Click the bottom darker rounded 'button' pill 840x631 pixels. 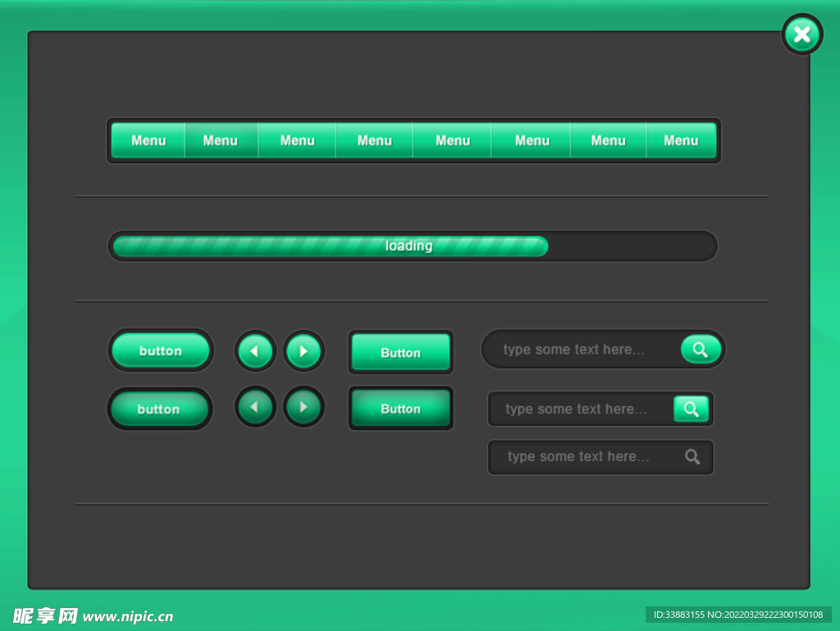click(x=159, y=409)
